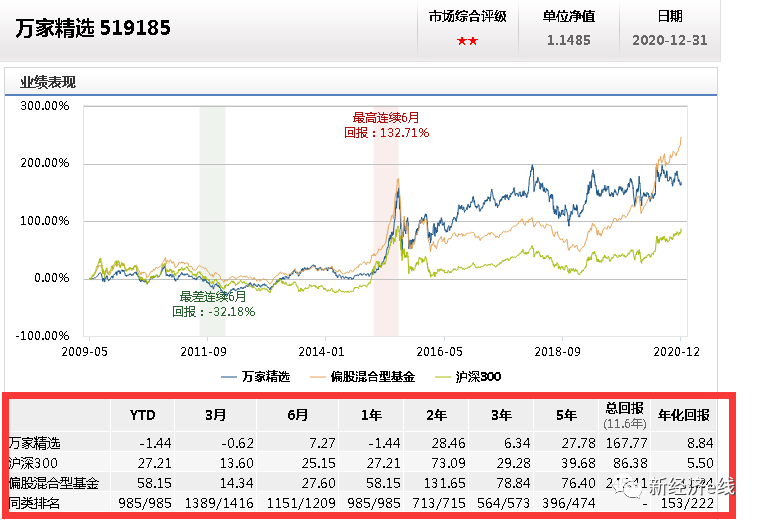Select the 同类排名 table row label

pos(34,503)
